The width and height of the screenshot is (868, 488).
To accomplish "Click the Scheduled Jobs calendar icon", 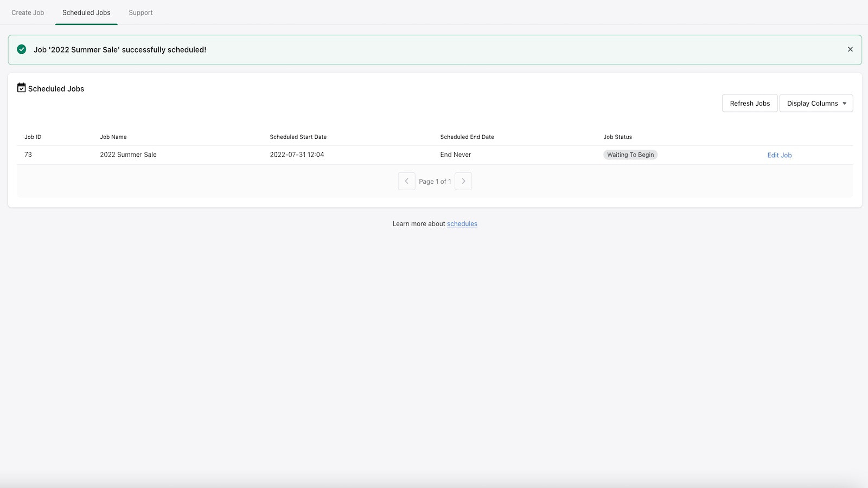I will [22, 88].
